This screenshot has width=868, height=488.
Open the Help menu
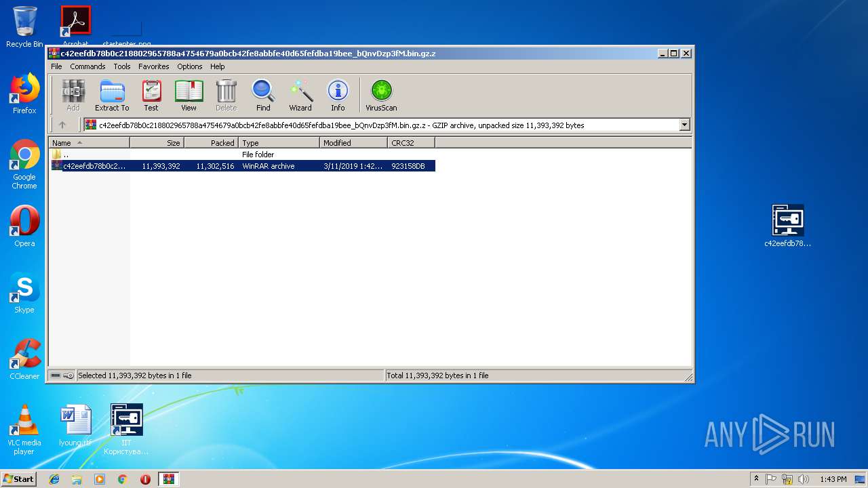click(x=217, y=66)
